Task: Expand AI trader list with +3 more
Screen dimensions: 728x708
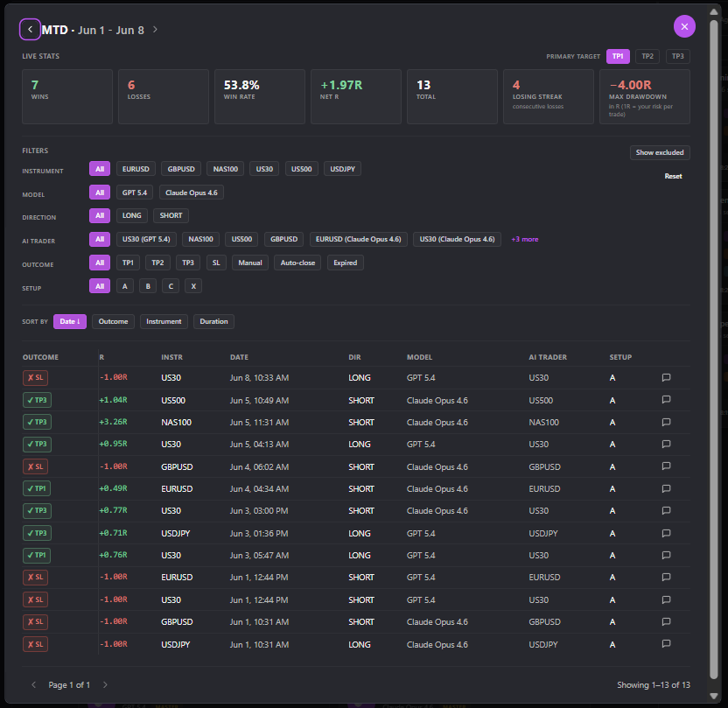Action: 525,240
